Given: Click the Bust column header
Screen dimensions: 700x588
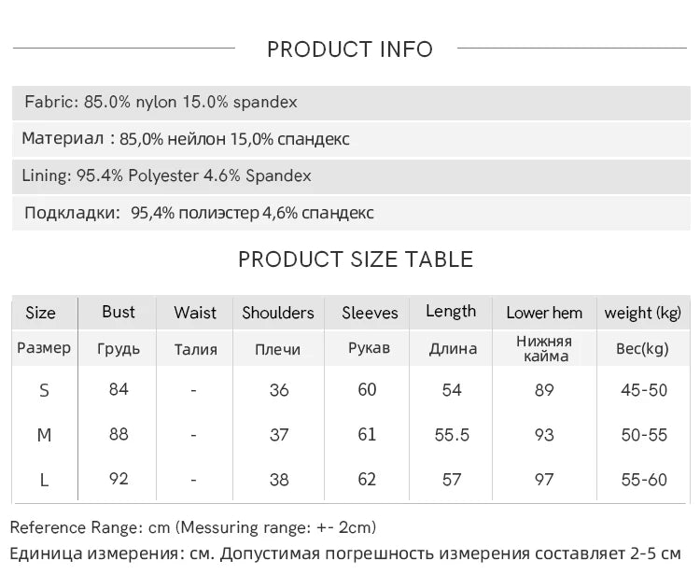Looking at the screenshot, I should (118, 312).
